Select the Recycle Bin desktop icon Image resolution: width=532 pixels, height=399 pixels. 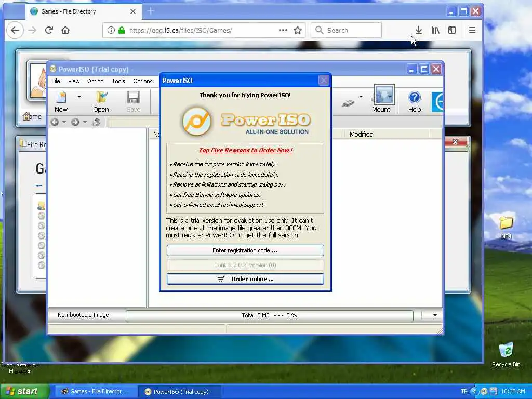point(506,354)
